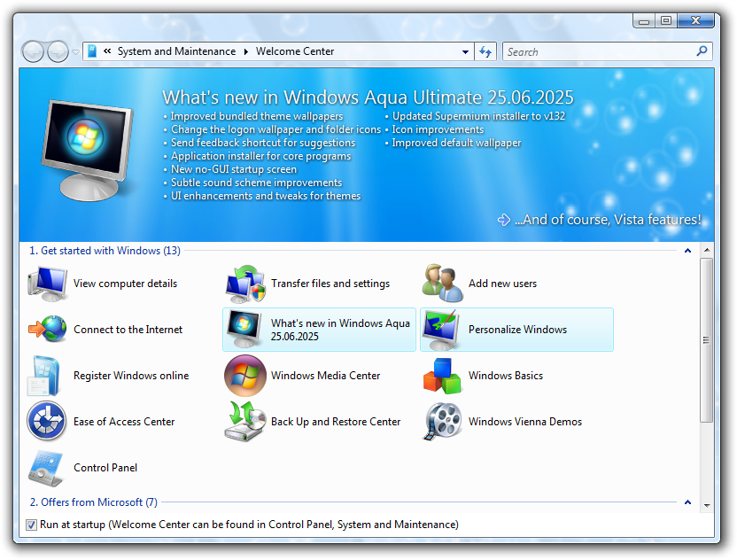Click the refresh button beside the address bar

pyautogui.click(x=485, y=52)
